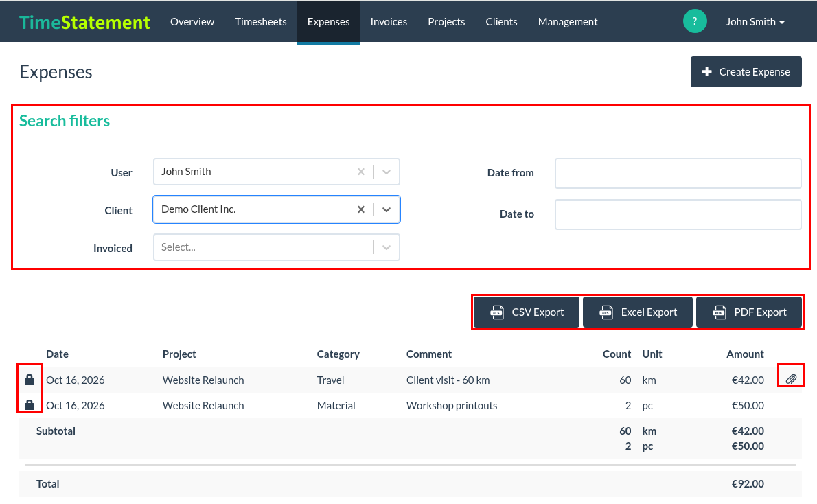817x504 pixels.
Task: Select the Material category cell
Action: coord(336,406)
